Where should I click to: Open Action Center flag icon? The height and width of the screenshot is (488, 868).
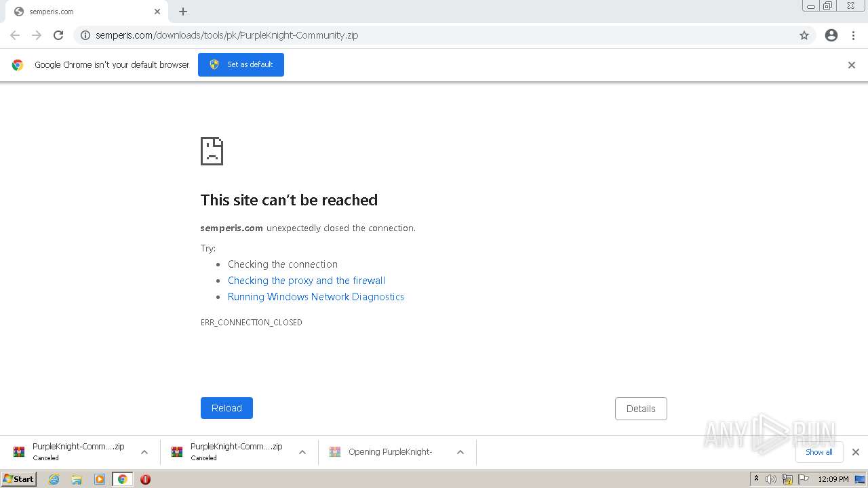tap(804, 479)
